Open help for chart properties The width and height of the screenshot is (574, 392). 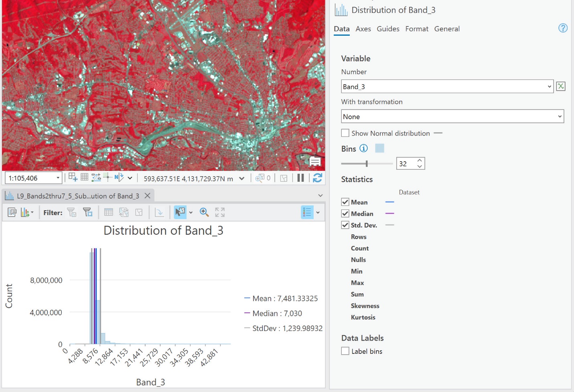[x=563, y=28]
